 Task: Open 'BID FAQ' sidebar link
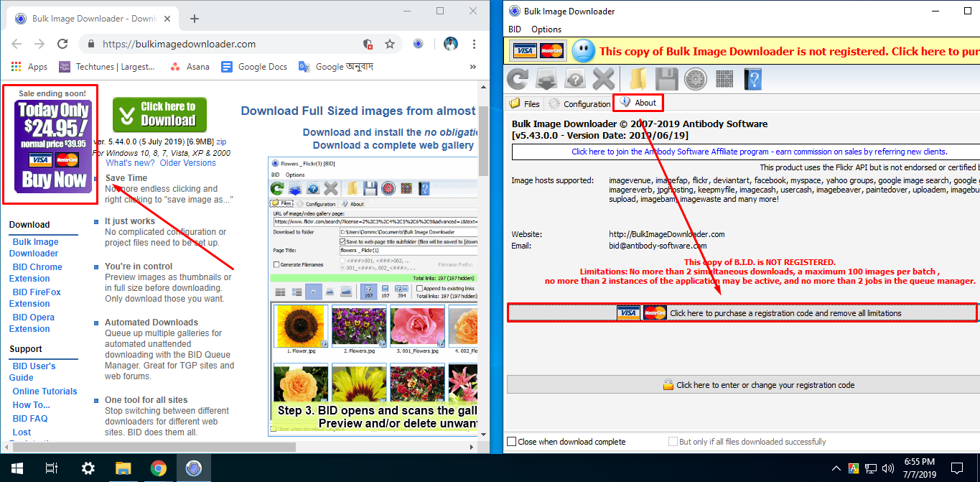[30, 419]
